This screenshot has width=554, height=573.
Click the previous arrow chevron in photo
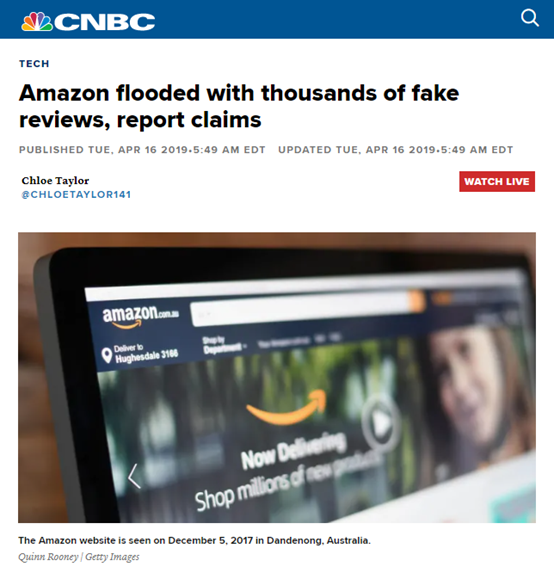pyautogui.click(x=134, y=476)
